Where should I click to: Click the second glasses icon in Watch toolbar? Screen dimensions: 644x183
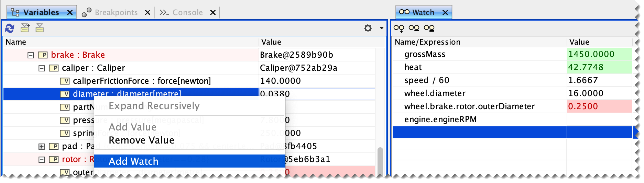tap(414, 28)
